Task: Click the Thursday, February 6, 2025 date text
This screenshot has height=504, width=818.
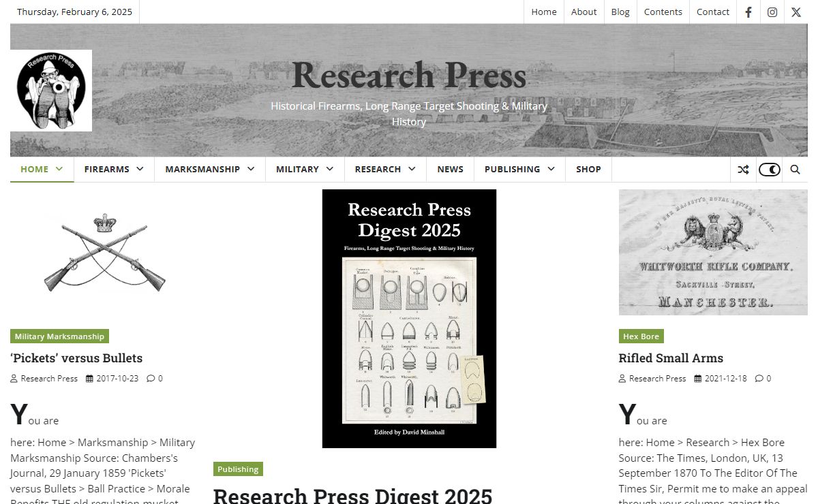Action: (74, 12)
